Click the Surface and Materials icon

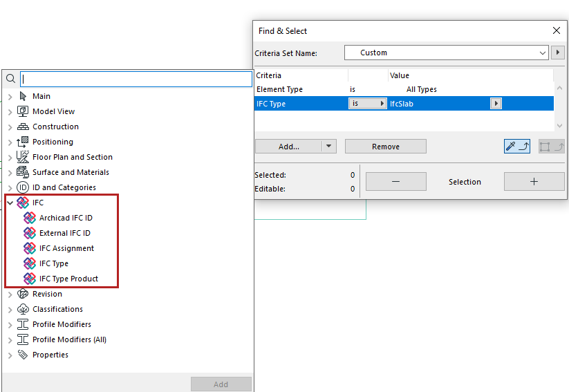coord(23,172)
